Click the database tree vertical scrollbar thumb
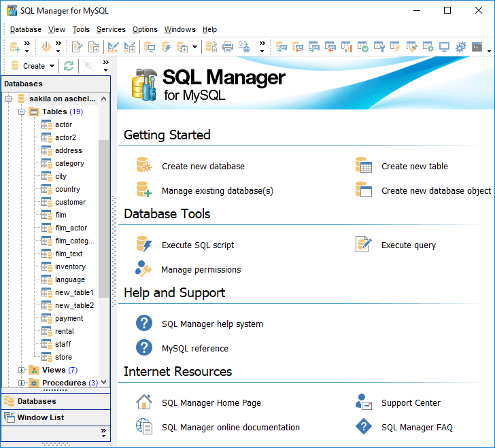 pyautogui.click(x=103, y=218)
